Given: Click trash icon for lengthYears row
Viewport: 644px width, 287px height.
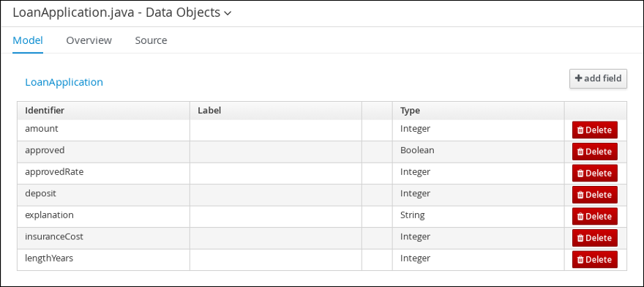Looking at the screenshot, I should pos(580,260).
